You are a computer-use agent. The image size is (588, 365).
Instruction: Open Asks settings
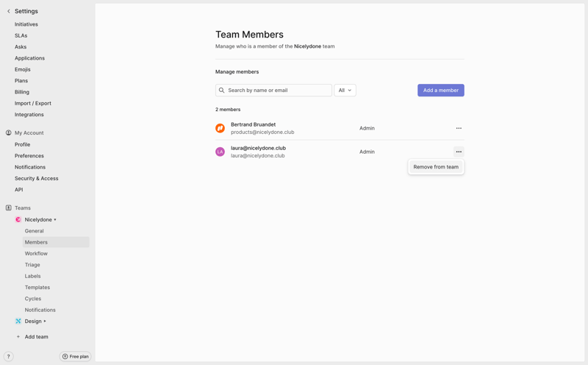pyautogui.click(x=21, y=46)
